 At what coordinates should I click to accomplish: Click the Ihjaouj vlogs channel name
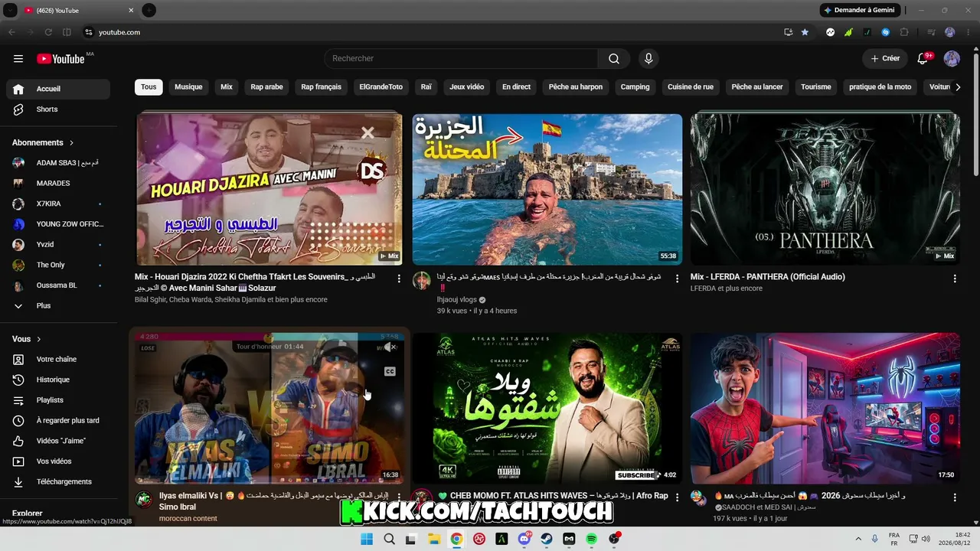pos(457,300)
